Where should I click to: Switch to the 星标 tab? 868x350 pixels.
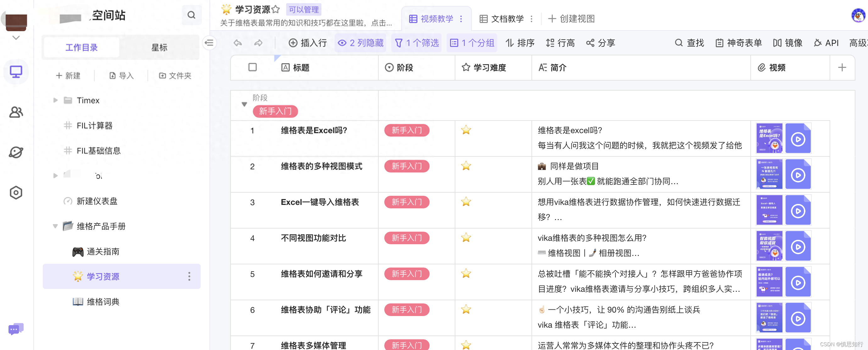159,48
